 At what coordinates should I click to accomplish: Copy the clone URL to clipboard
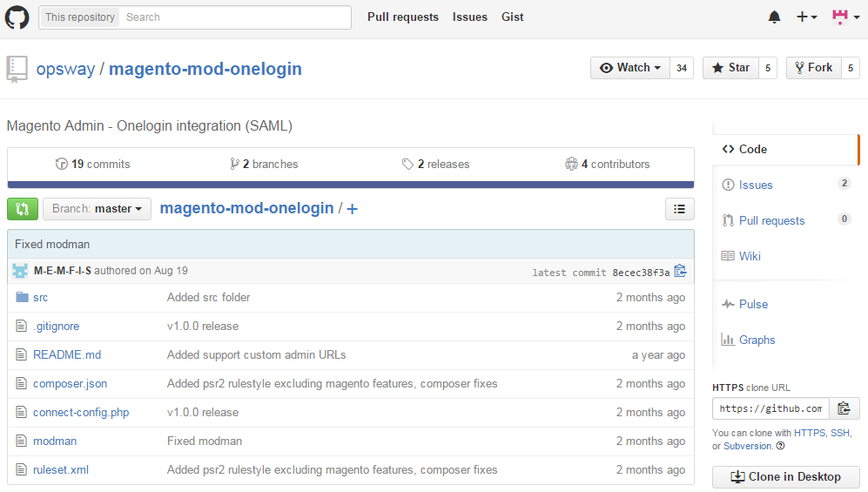click(x=844, y=408)
